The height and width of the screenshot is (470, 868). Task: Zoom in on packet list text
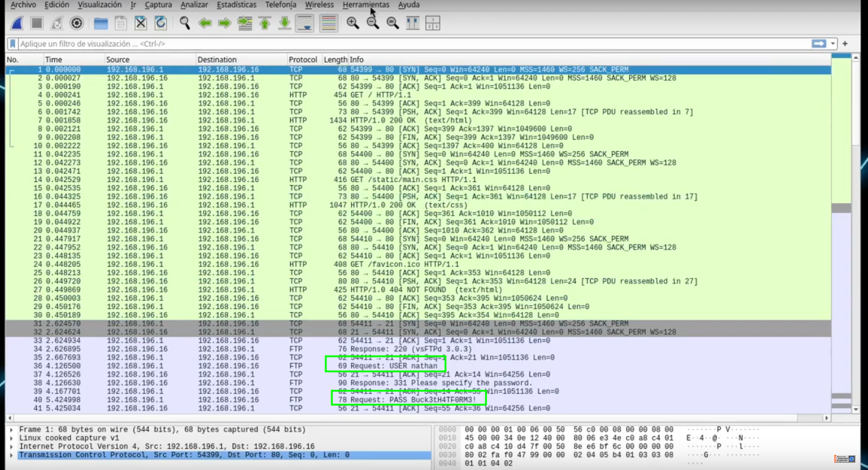[352, 24]
